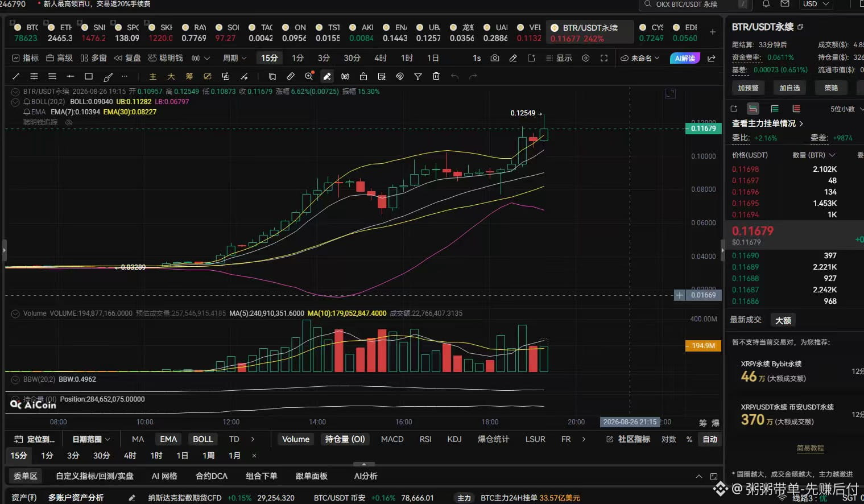Delete drawings with the trash icon

[x=436, y=76]
